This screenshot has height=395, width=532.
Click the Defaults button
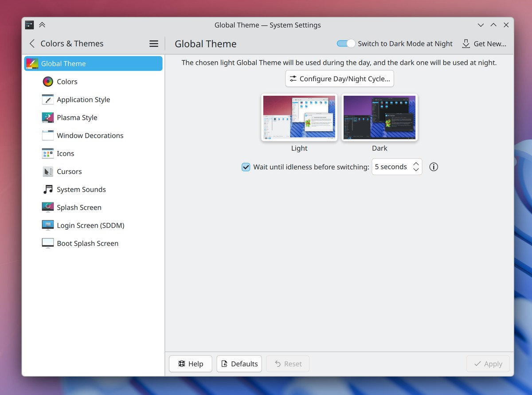[239, 364]
